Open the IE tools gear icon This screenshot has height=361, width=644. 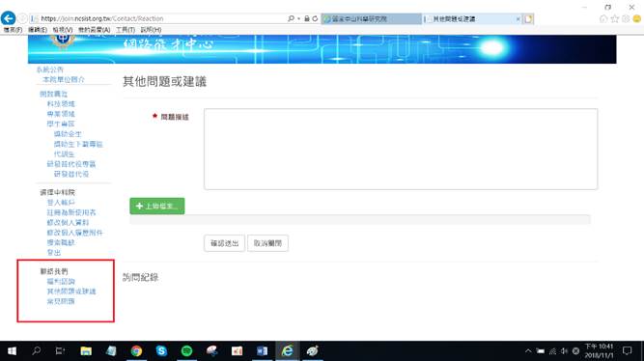(626, 19)
